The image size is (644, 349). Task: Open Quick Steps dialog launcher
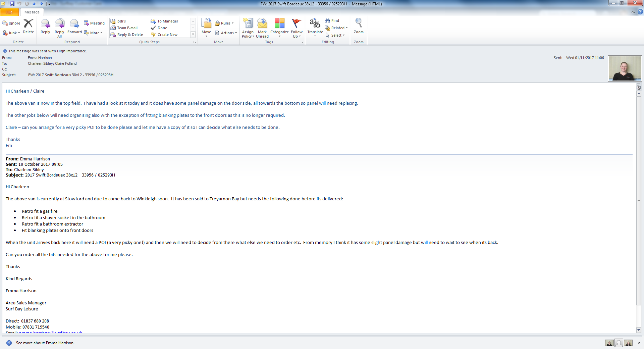click(195, 42)
